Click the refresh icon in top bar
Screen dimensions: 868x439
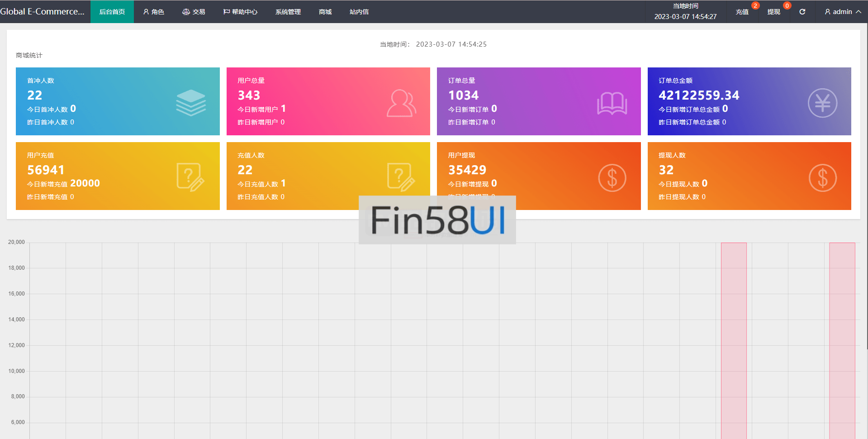pos(802,12)
